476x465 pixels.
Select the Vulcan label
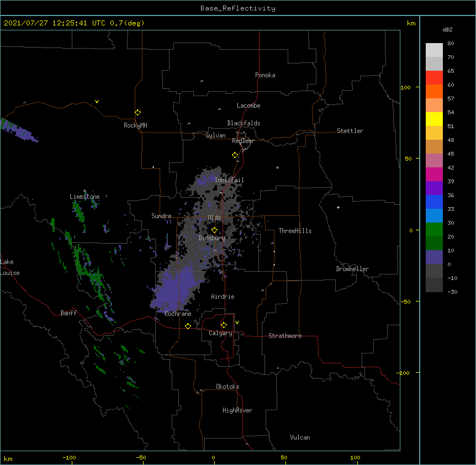(300, 437)
